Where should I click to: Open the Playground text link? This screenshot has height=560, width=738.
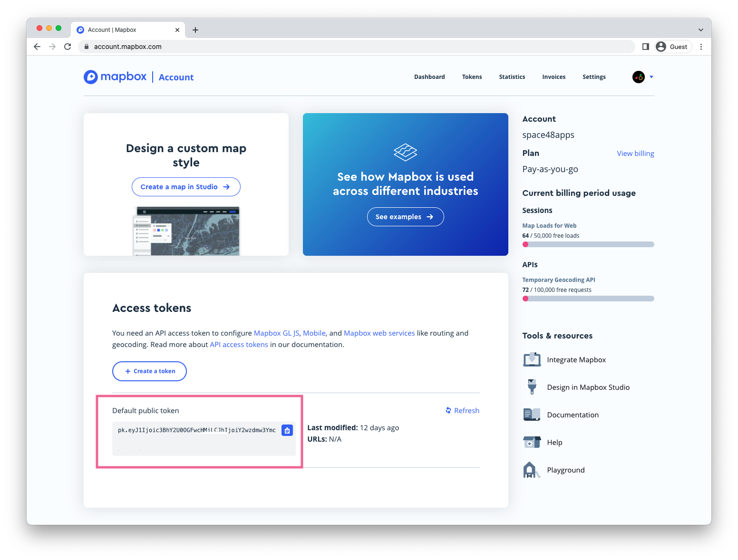coord(566,470)
